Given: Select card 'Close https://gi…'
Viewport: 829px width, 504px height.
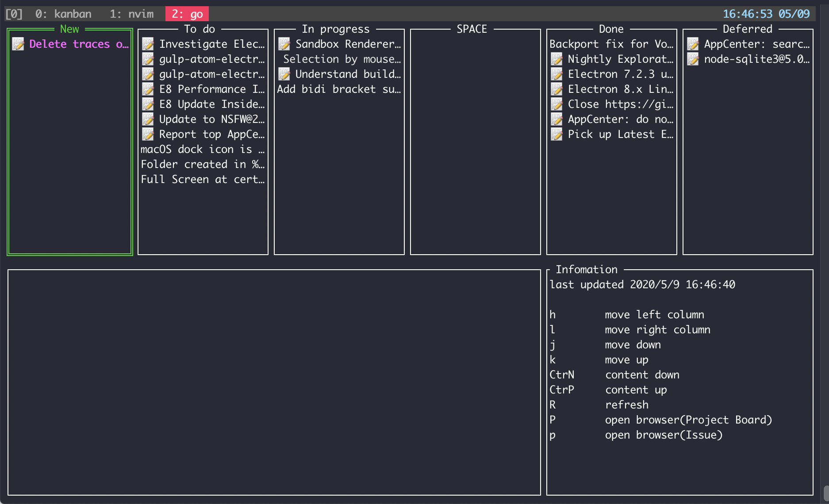Looking at the screenshot, I should (612, 104).
